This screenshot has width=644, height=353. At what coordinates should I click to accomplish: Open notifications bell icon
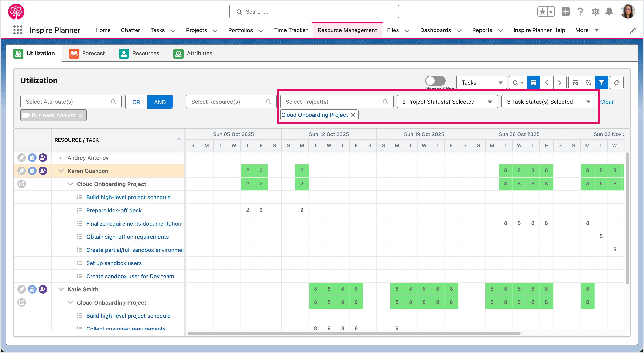click(609, 11)
